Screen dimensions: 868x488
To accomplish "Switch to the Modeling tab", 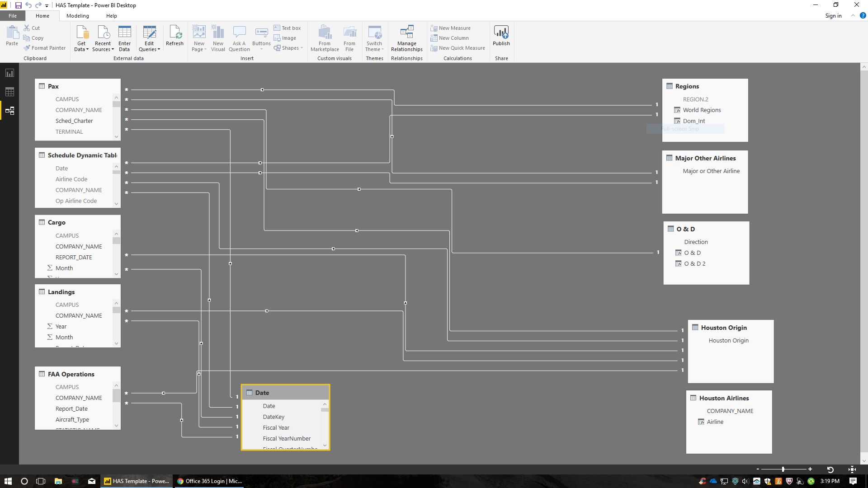I will (x=78, y=16).
